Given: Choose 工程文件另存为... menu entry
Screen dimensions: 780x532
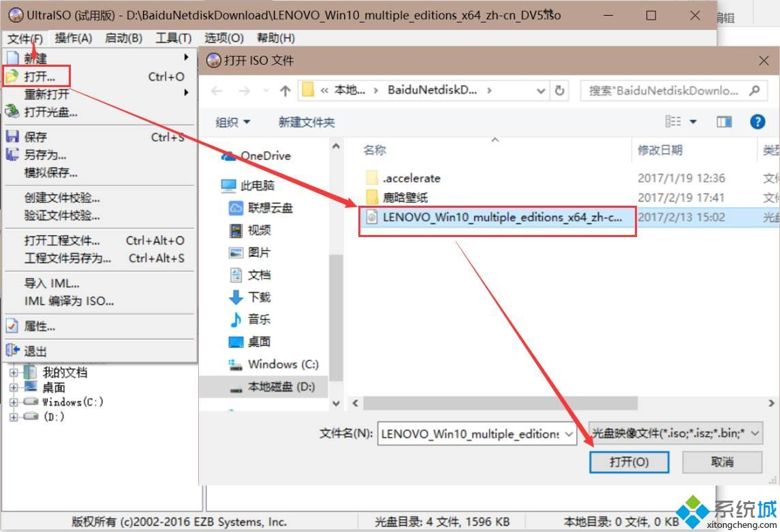Looking at the screenshot, I should point(99,258).
